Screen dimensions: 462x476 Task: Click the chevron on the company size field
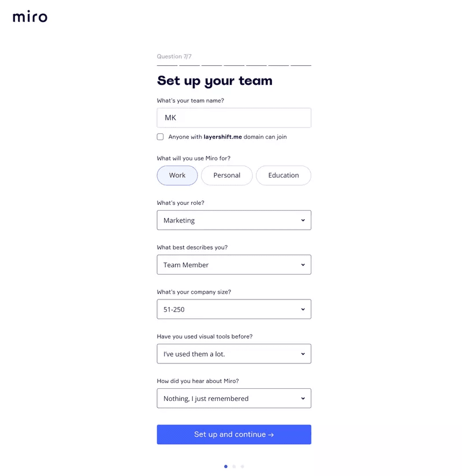click(303, 309)
